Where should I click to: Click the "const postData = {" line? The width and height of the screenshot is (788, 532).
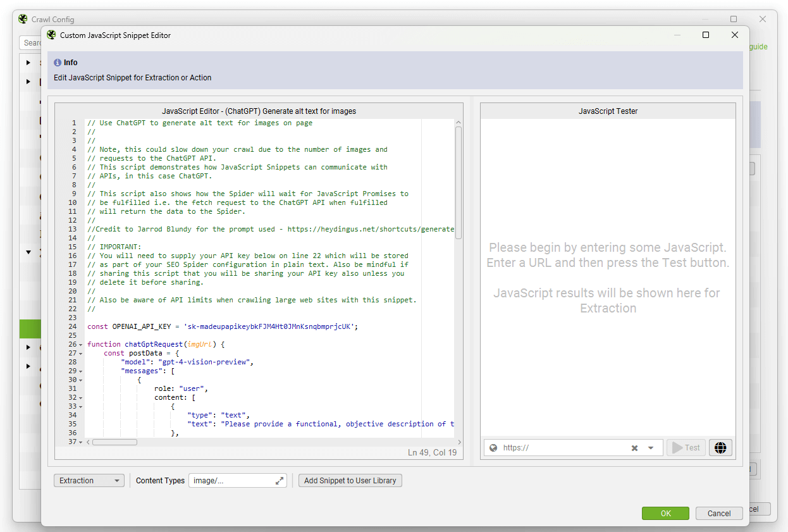pos(142,354)
